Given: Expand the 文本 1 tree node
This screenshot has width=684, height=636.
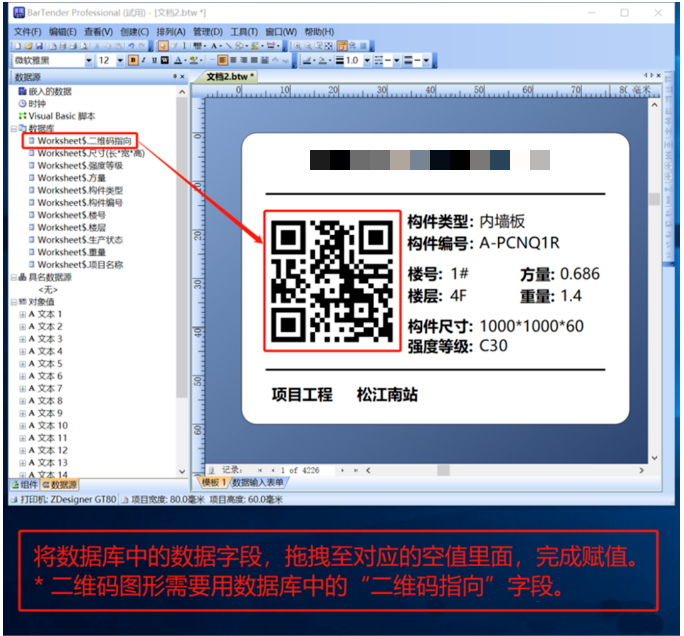Looking at the screenshot, I should point(22,314).
